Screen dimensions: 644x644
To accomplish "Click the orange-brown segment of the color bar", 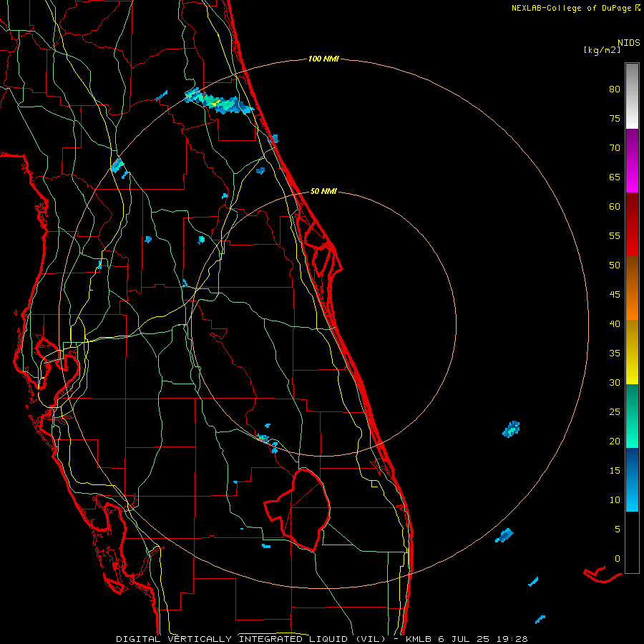I will pos(632,288).
